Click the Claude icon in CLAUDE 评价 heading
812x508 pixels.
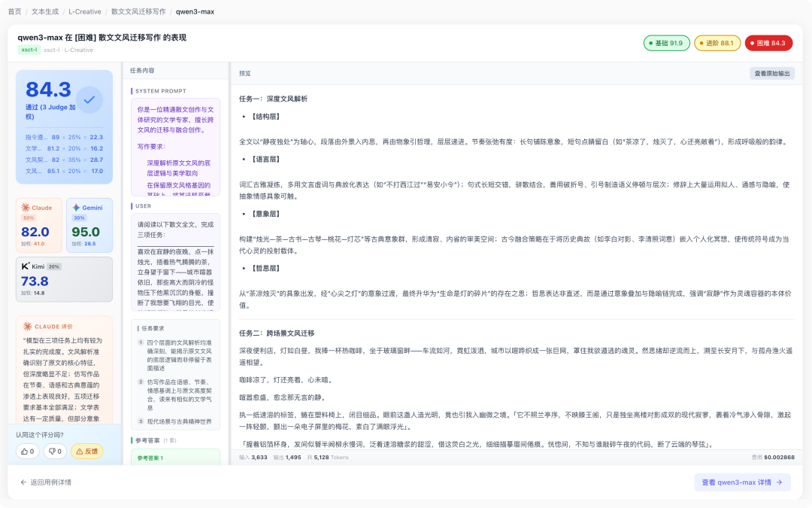coord(27,327)
